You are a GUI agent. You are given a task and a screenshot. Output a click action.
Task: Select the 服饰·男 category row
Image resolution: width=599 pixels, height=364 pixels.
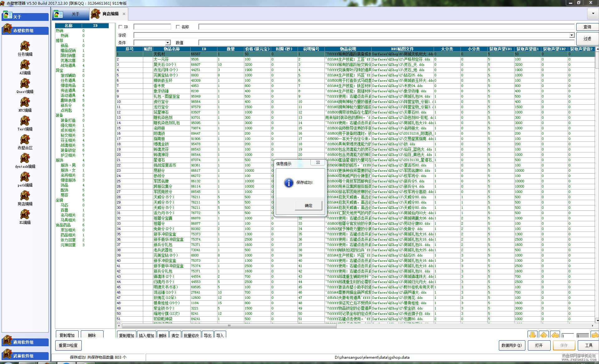(68, 165)
